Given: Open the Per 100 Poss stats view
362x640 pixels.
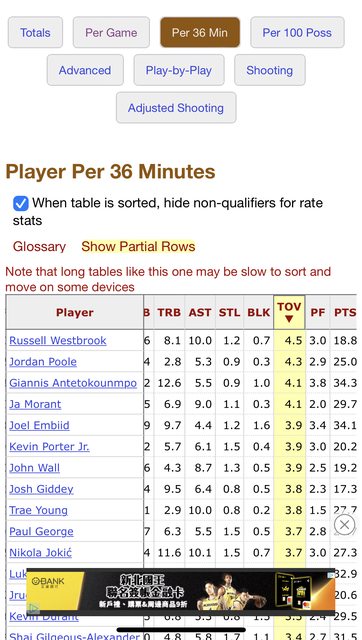Looking at the screenshot, I should pyautogui.click(x=297, y=33).
